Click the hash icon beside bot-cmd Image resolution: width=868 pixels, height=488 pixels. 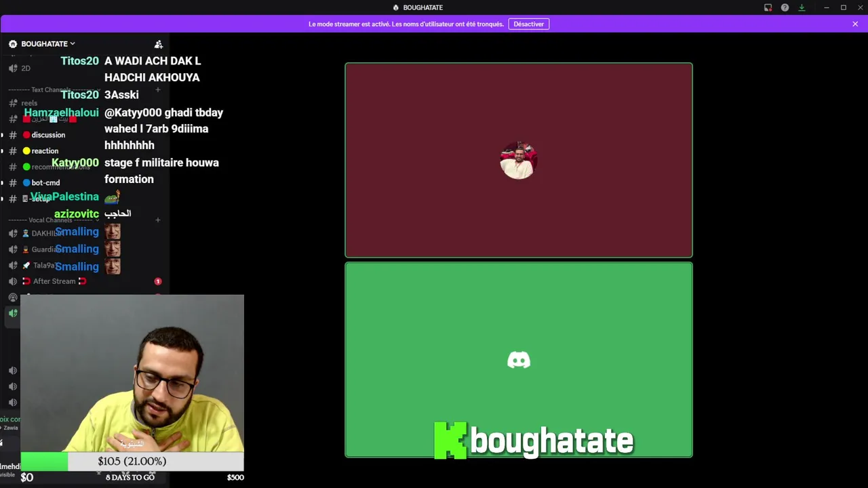click(13, 183)
